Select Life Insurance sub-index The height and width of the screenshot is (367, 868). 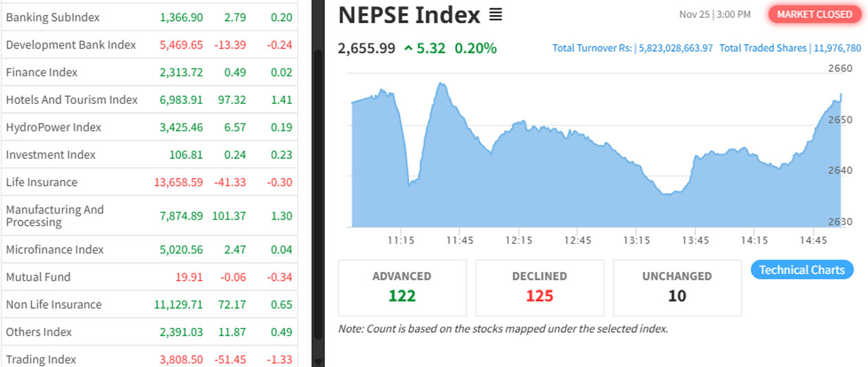[x=42, y=182]
